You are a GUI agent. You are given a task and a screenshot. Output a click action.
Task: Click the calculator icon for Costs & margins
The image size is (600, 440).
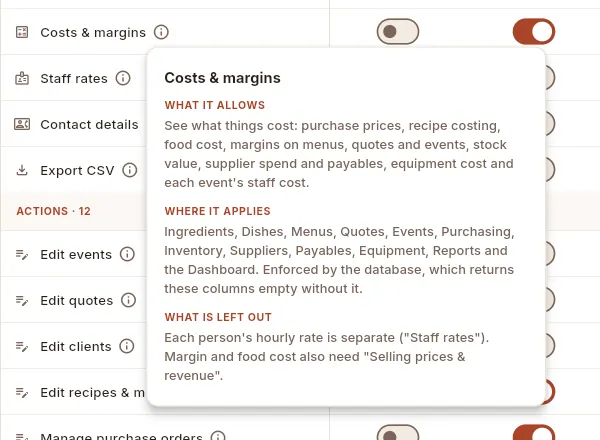point(22,32)
